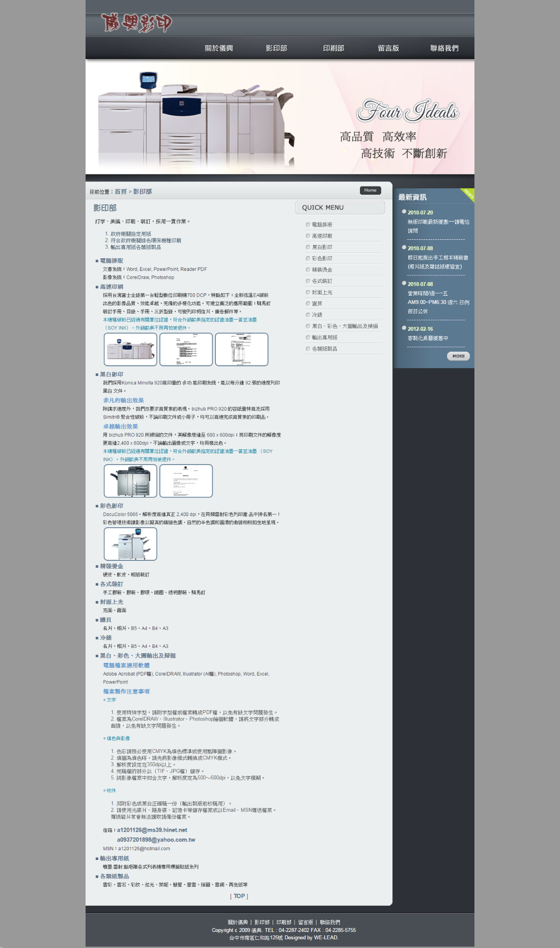Click the Home button near breadcrumb
560x948 pixels.
pos(370,190)
